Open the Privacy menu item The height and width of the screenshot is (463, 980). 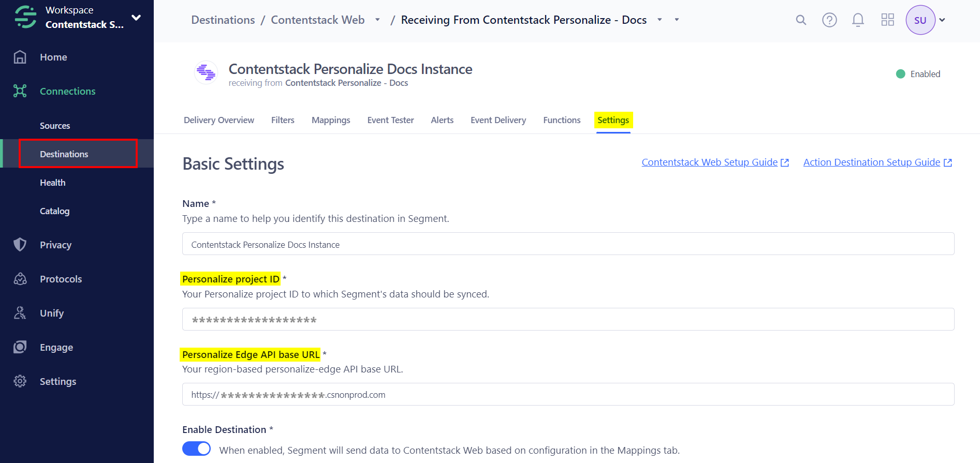pos(55,245)
